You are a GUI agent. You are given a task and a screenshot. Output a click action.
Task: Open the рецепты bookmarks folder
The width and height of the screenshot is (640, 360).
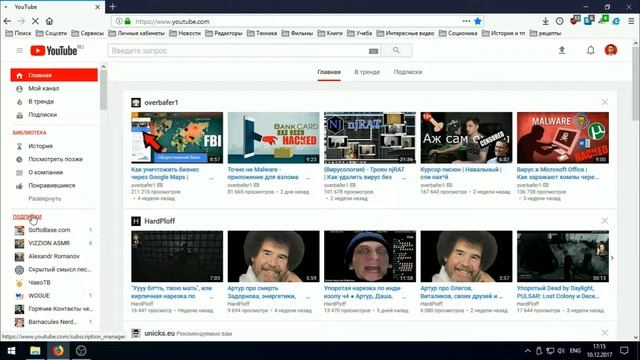pos(545,33)
